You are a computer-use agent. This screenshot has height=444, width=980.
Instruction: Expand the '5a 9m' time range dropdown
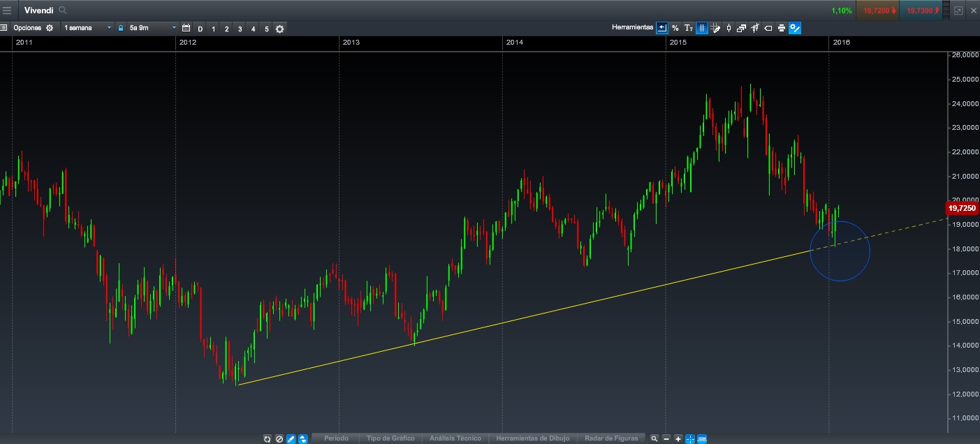pyautogui.click(x=153, y=28)
